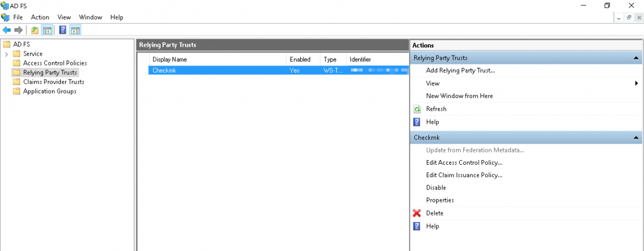Screen dimensions: 644x251
Task: Open the Help menu in menu bar
Action: tap(116, 17)
